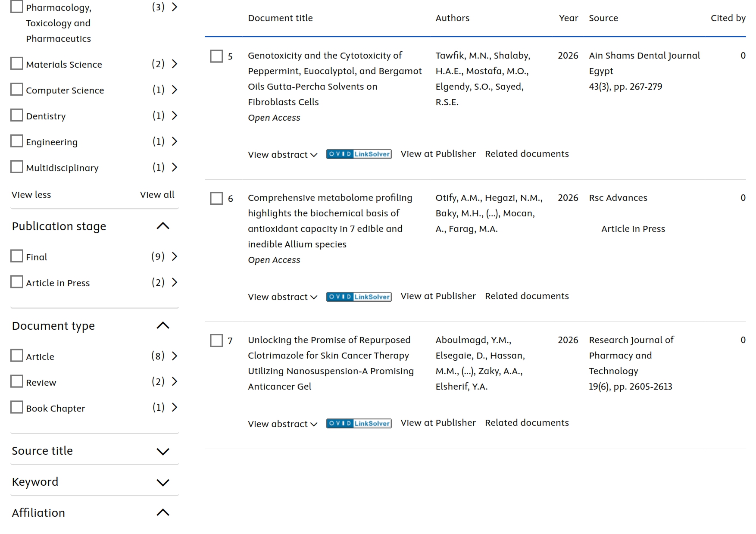Sort by Cited by column header
Screen dimensions: 756x534
[728, 18]
